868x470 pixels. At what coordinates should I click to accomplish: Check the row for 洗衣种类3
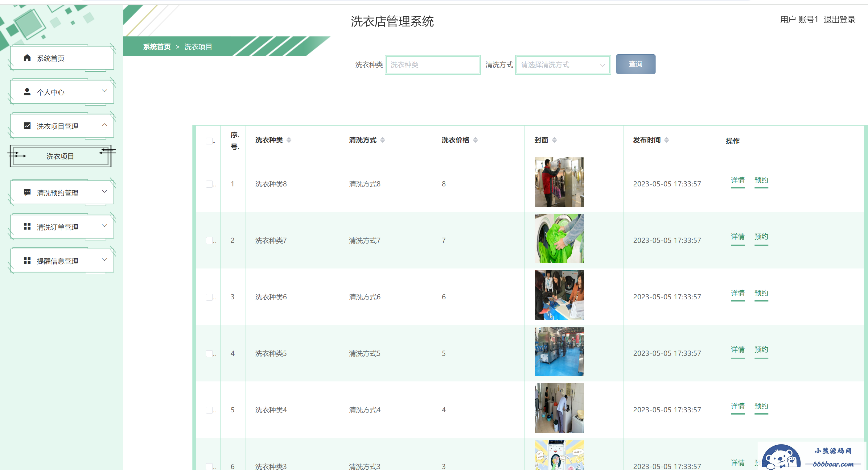point(209,466)
